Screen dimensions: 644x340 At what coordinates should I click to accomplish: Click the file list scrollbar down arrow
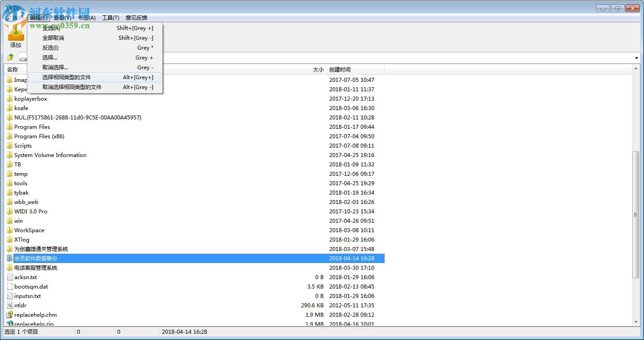pos(636,322)
